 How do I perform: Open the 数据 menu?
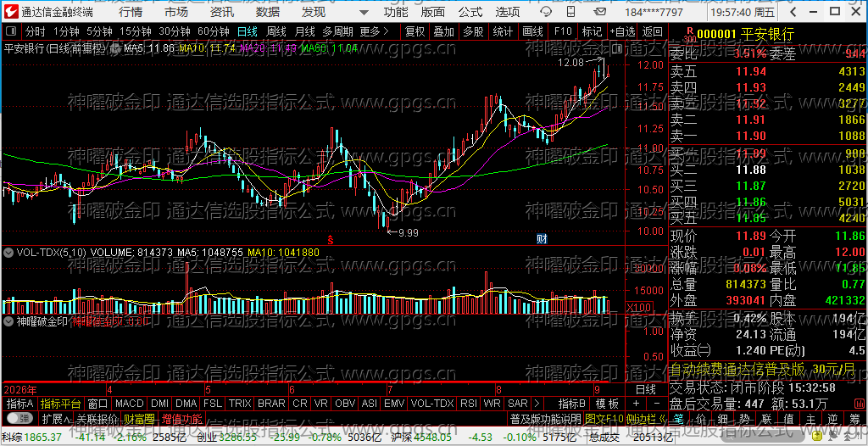click(268, 12)
